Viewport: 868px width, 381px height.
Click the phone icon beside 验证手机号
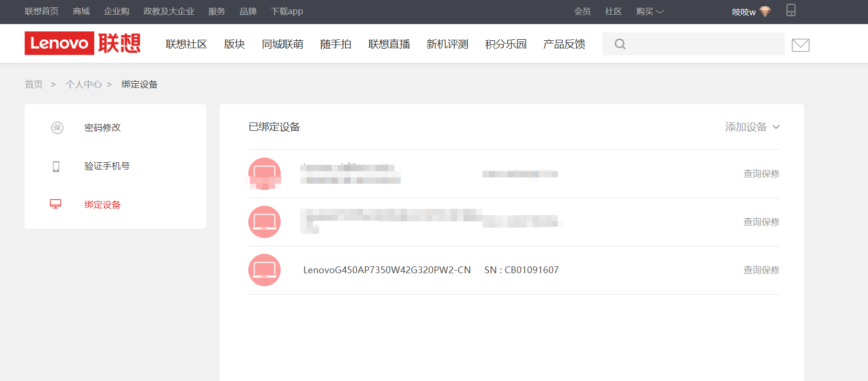tap(56, 166)
